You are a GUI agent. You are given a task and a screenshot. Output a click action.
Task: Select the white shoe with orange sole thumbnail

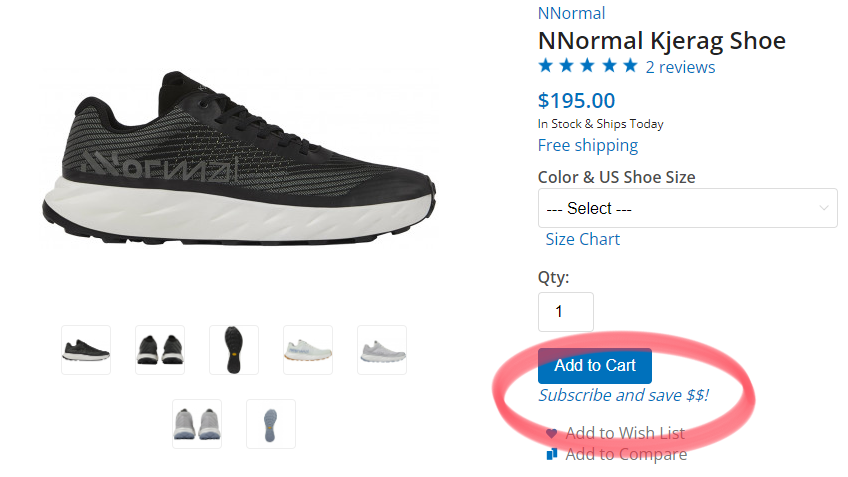[x=308, y=350]
